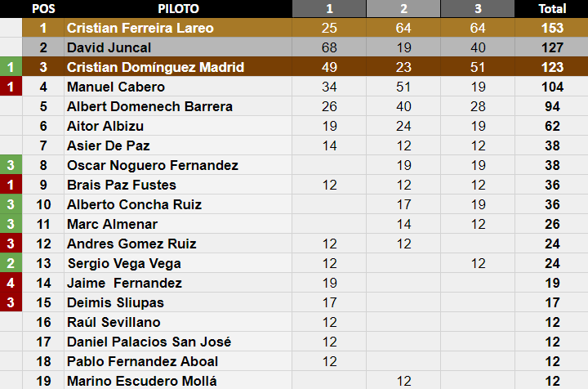588x389 pixels.
Task: Select Marino Escudero Mollá's name
Action: point(142,381)
